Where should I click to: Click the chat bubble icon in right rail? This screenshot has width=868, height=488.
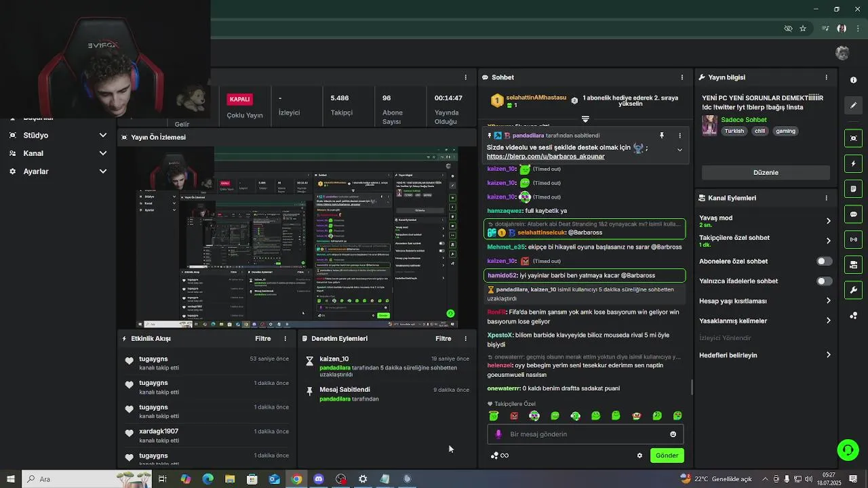coord(853,214)
